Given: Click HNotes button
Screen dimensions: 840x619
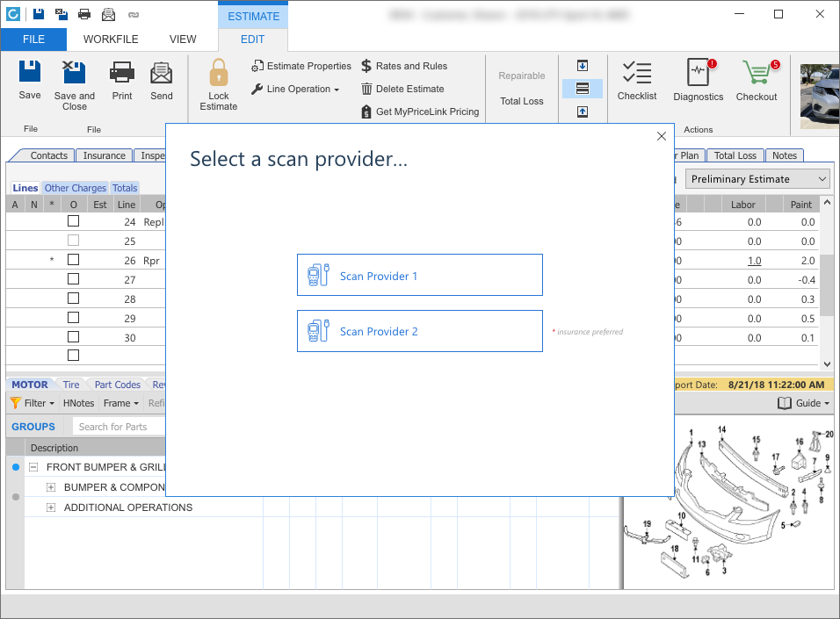Looking at the screenshot, I should (78, 403).
